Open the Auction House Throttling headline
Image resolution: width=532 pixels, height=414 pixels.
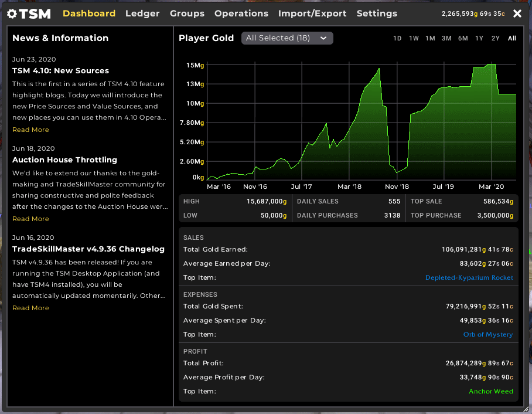click(64, 160)
